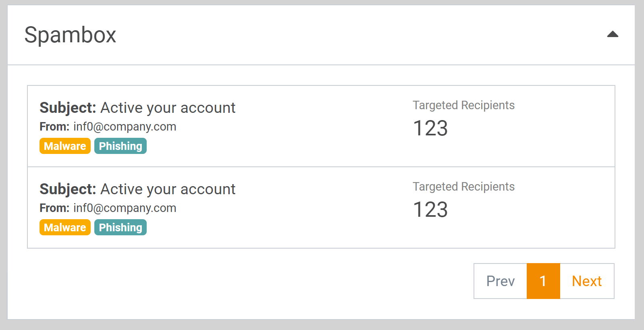
Task: Click the Phishing tag on the second email
Action: (120, 227)
